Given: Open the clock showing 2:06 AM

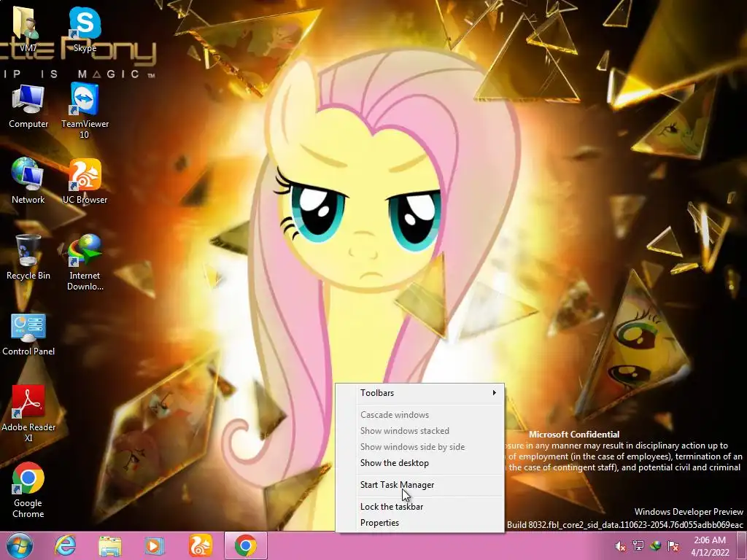Looking at the screenshot, I should coord(710,546).
